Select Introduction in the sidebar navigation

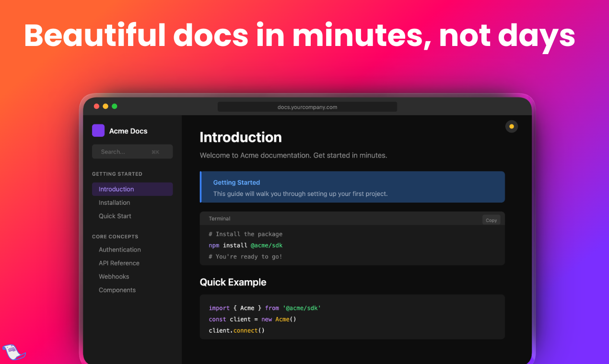(116, 189)
